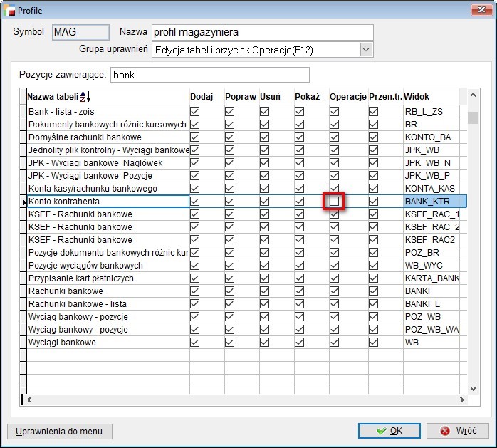Click the Usuń column header

pos(276,97)
